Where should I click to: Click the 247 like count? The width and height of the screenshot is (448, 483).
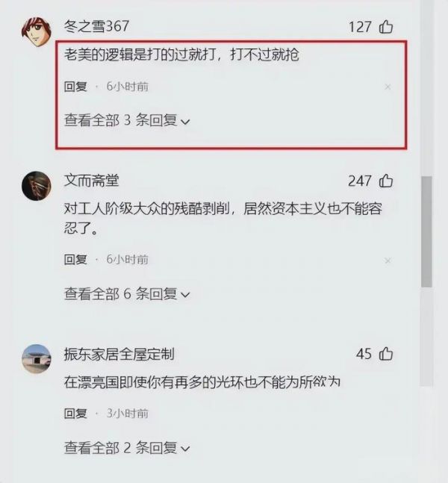(x=360, y=181)
